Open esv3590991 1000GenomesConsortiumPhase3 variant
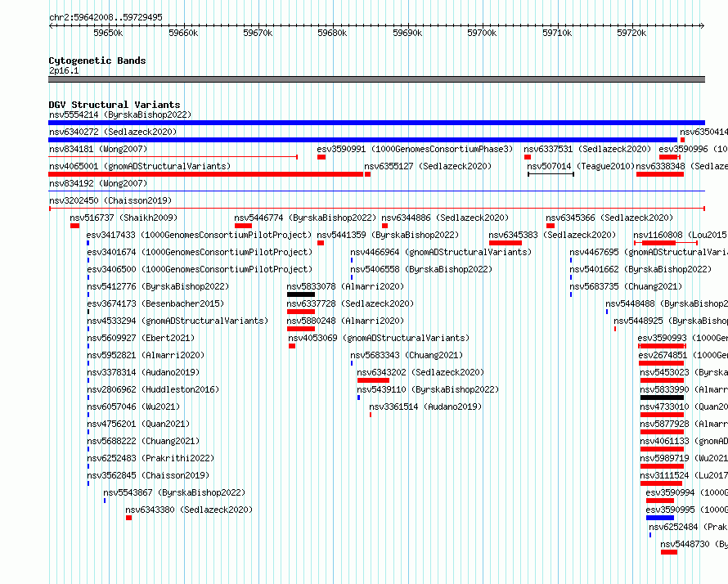This screenshot has width=728, height=584. (415, 149)
